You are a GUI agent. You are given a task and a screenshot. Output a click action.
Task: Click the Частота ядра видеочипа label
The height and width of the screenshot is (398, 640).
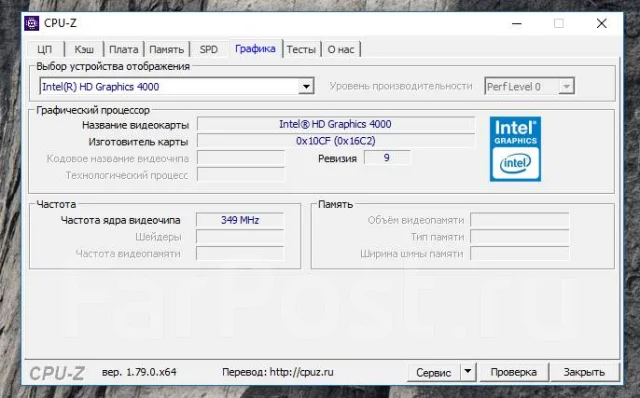(x=120, y=220)
